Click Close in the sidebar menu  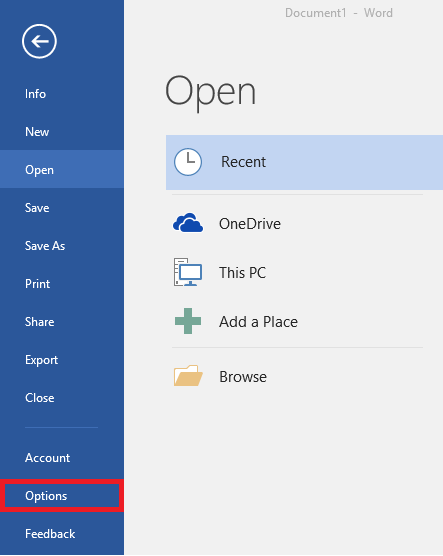62,398
